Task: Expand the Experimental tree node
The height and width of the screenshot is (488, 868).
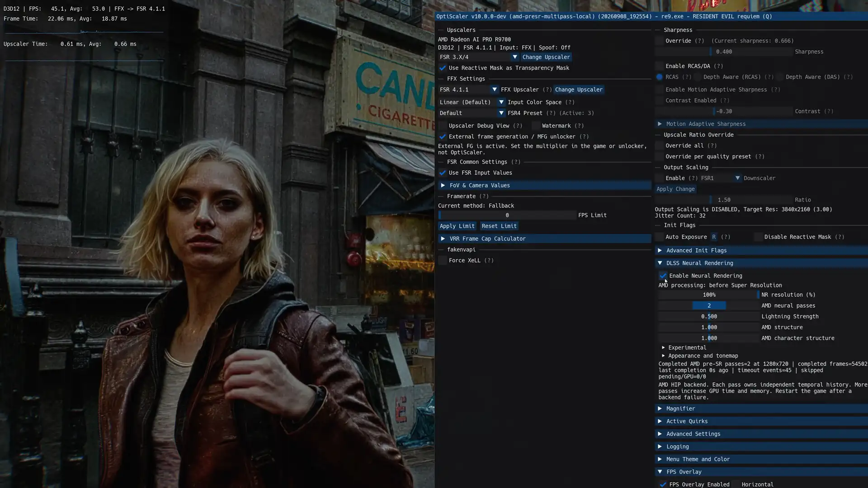Action: pyautogui.click(x=663, y=347)
